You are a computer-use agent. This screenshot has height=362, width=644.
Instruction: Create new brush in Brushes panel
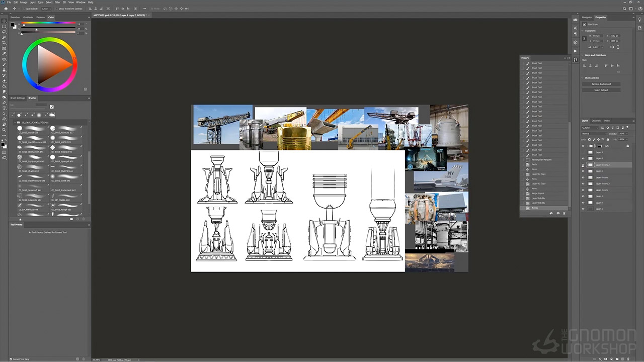pyautogui.click(x=77, y=219)
